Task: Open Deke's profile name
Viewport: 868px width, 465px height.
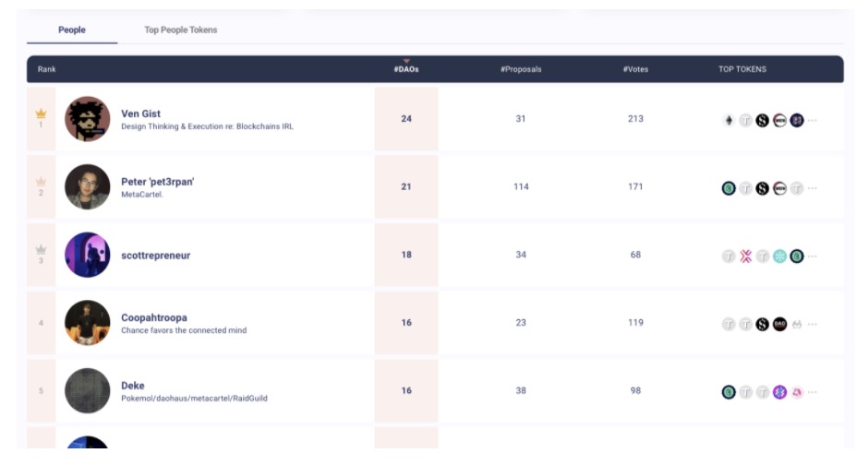Action: [x=133, y=386]
